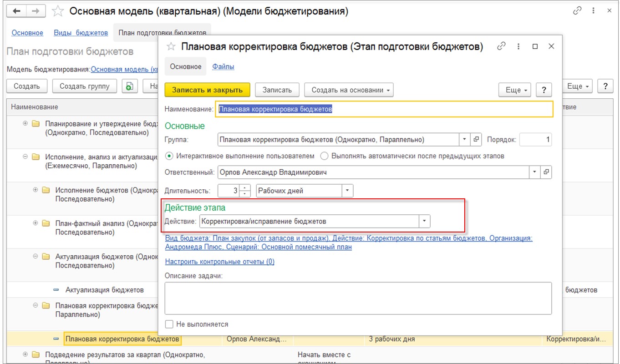Screen dimensions: 620x364
Task: Click the Описание задачи text area
Action: 358,298
